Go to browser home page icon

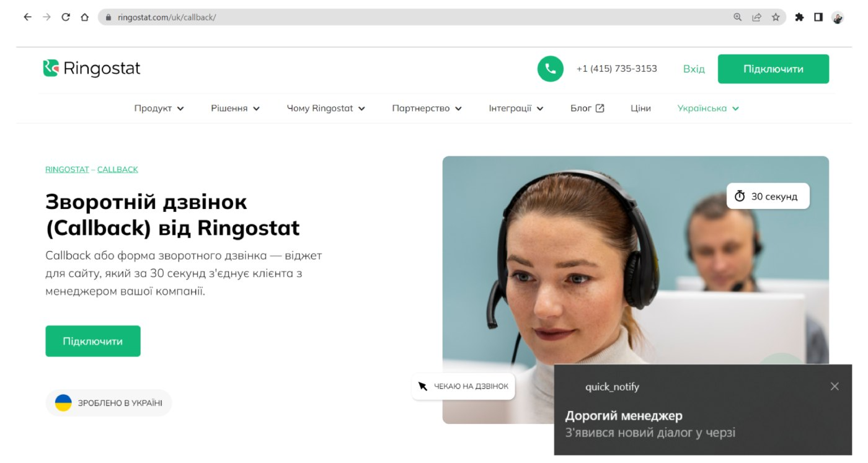(x=85, y=17)
